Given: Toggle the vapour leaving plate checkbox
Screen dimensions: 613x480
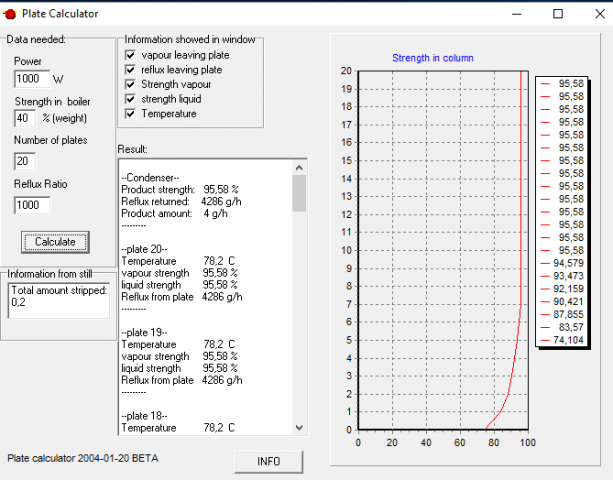Looking at the screenshot, I should click(130, 55).
